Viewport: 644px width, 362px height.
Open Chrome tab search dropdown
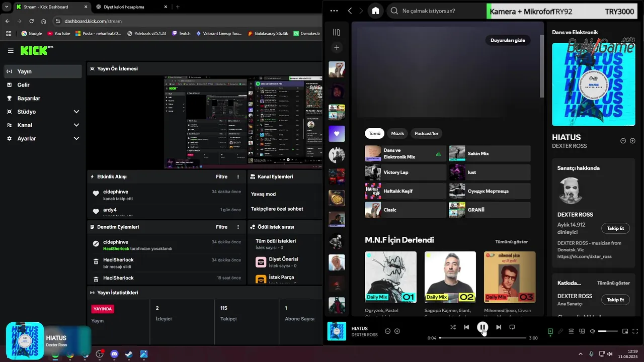point(7,7)
